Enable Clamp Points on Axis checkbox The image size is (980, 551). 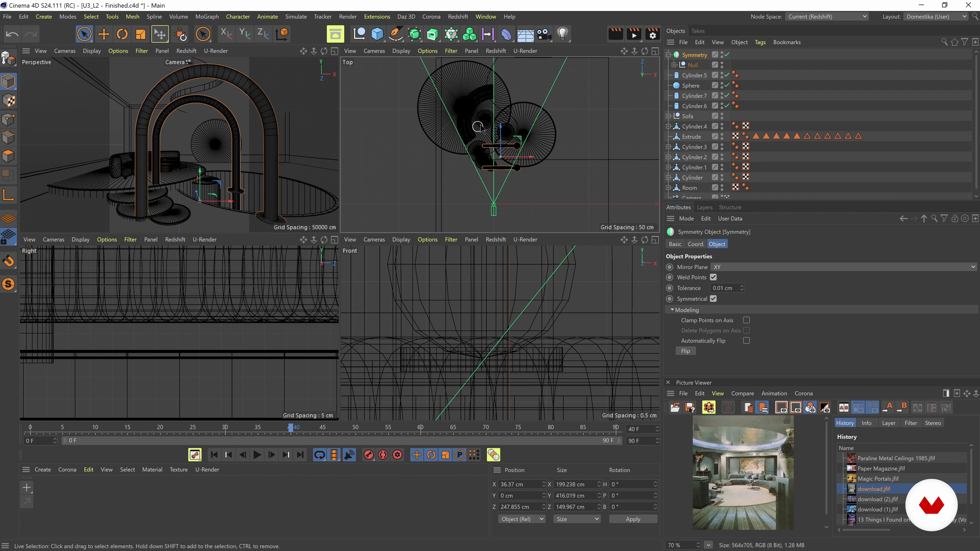click(x=746, y=320)
